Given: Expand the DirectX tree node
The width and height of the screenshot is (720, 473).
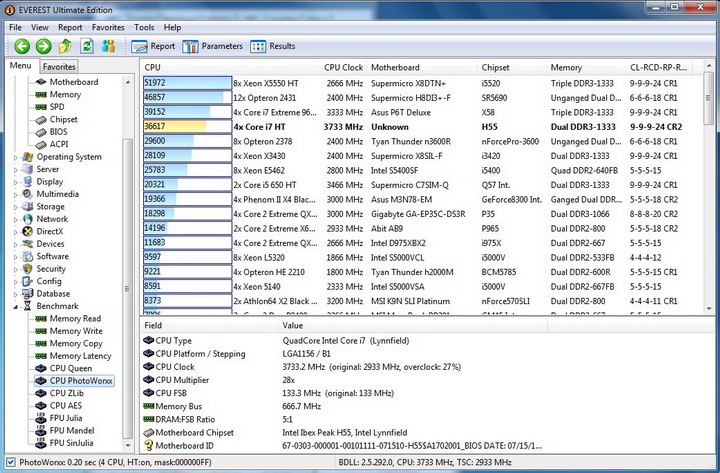Looking at the screenshot, I should coord(16,231).
